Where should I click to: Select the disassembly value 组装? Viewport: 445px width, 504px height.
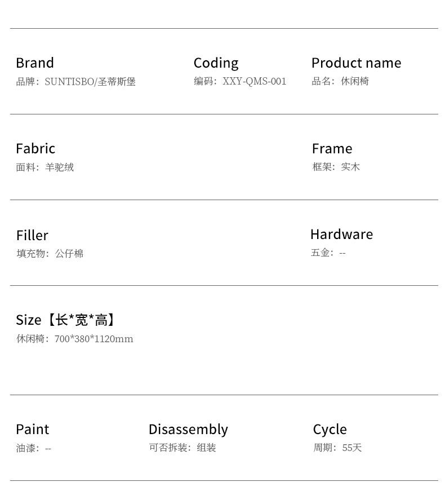click(x=206, y=448)
